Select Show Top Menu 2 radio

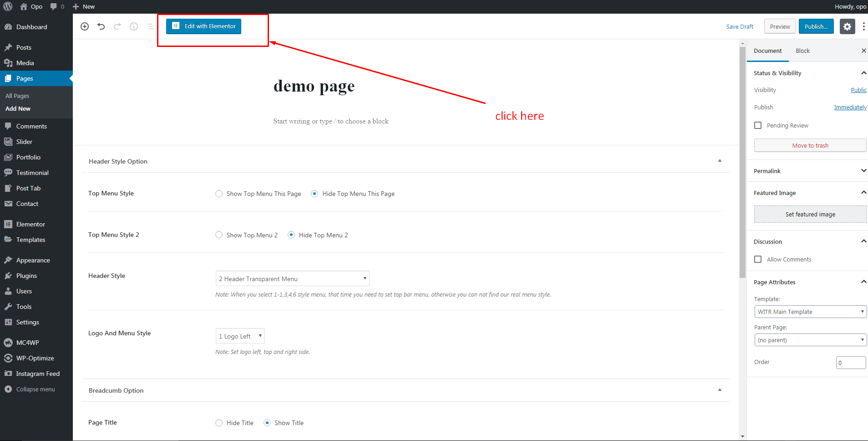(219, 235)
